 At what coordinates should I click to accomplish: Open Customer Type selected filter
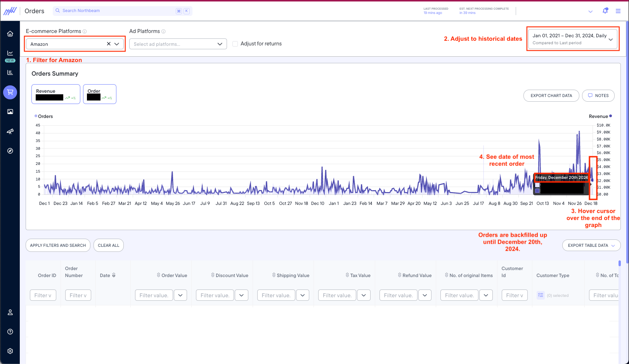(x=553, y=295)
